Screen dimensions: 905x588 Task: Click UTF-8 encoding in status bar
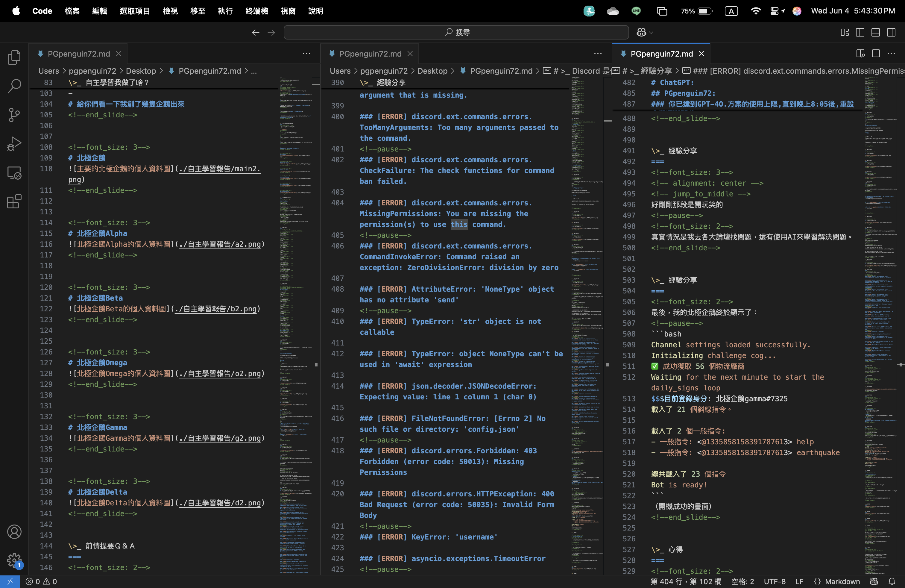tap(774, 581)
